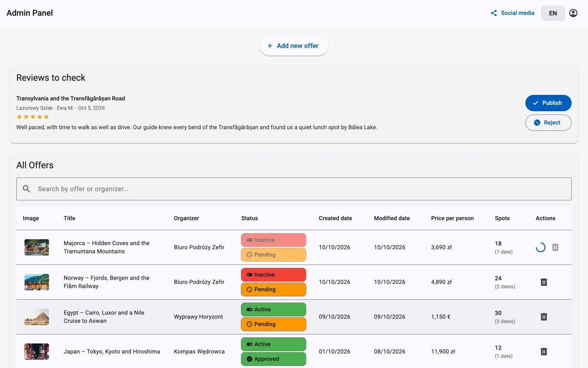Click the Spots column header
588x368 pixels.
pyautogui.click(x=502, y=218)
